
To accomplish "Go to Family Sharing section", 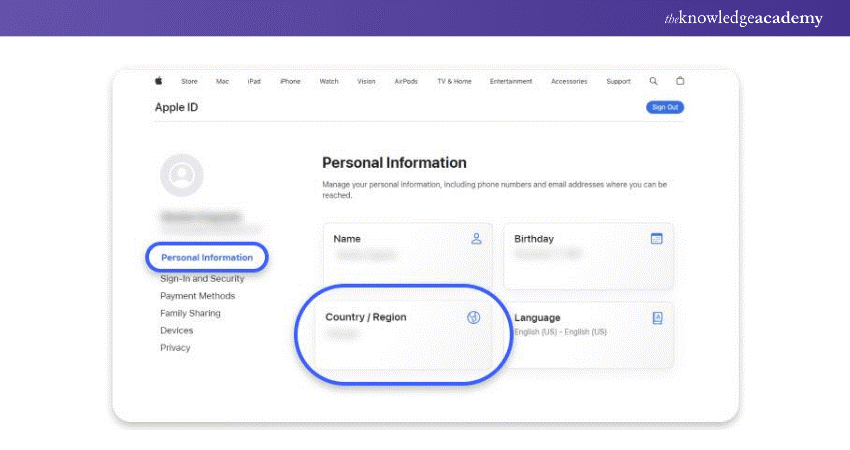I will click(x=190, y=313).
